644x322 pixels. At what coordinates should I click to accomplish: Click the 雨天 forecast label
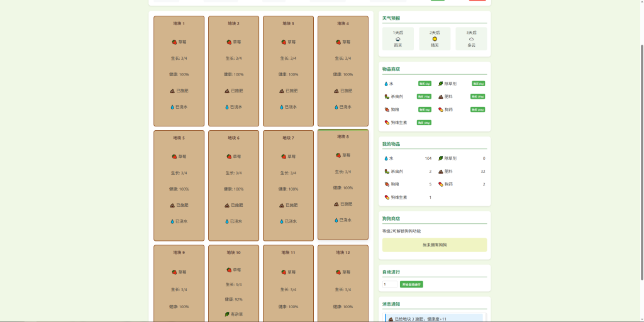(397, 45)
